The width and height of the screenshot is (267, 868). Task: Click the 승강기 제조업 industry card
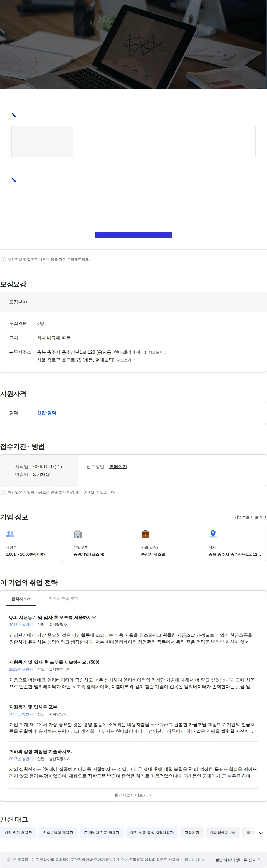(167, 543)
